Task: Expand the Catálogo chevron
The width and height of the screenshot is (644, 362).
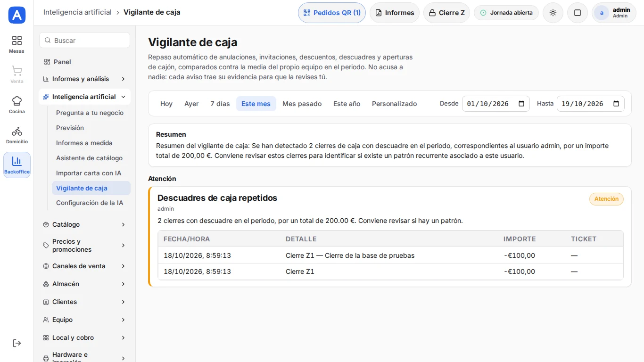Action: coord(123,225)
